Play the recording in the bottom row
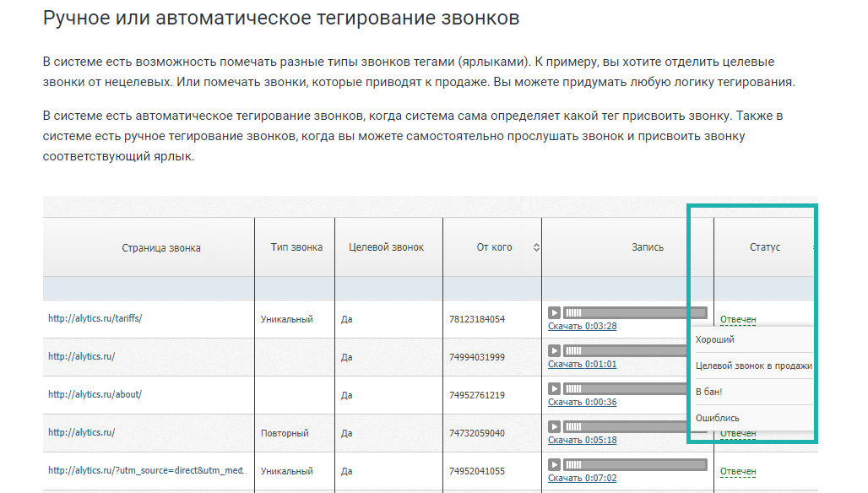This screenshot has width=868, height=493. point(555,463)
